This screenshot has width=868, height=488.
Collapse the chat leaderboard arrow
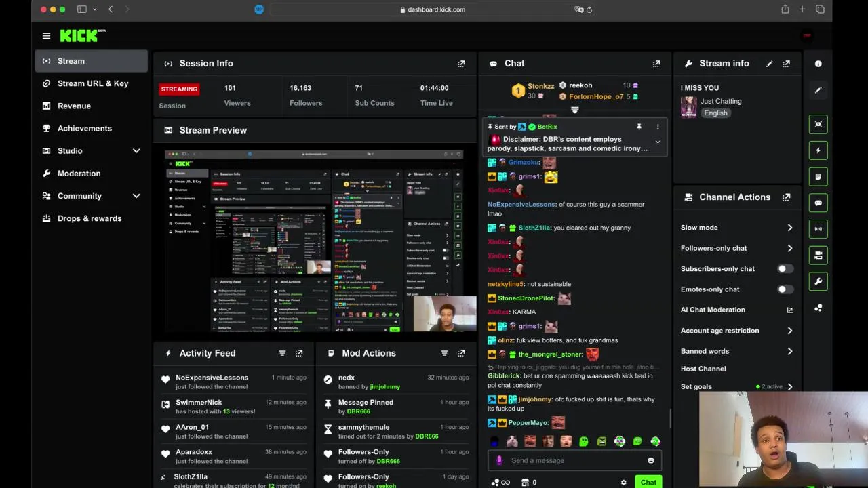click(574, 110)
